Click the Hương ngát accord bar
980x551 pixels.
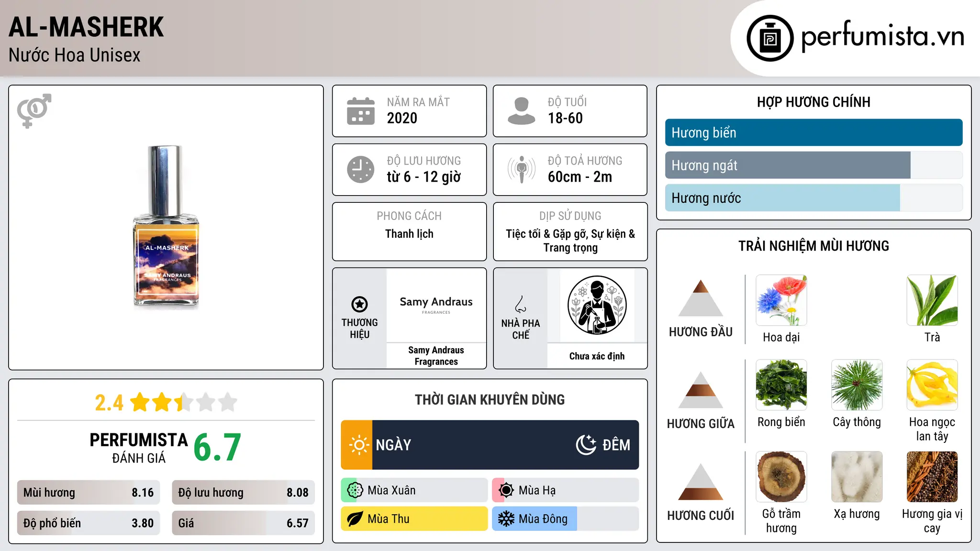click(813, 165)
